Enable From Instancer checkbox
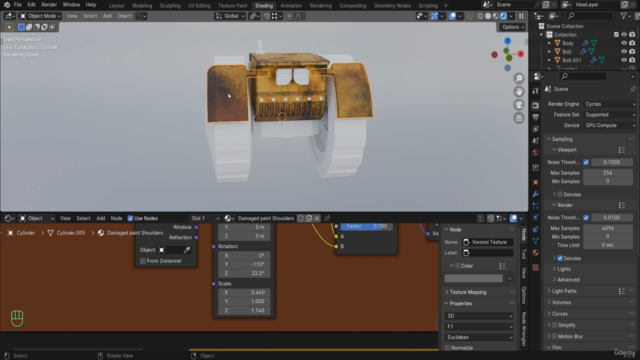Screen dimensions: 640x360 click(142, 261)
